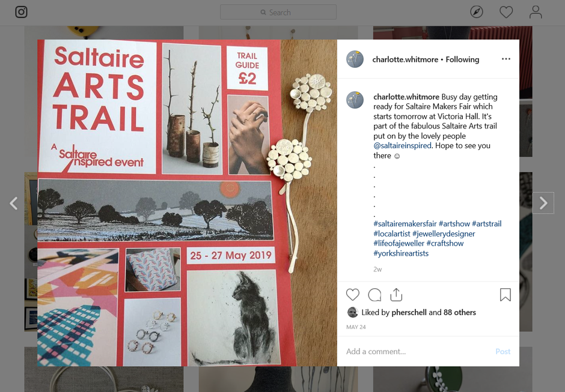Open the profile person icon

536,12
